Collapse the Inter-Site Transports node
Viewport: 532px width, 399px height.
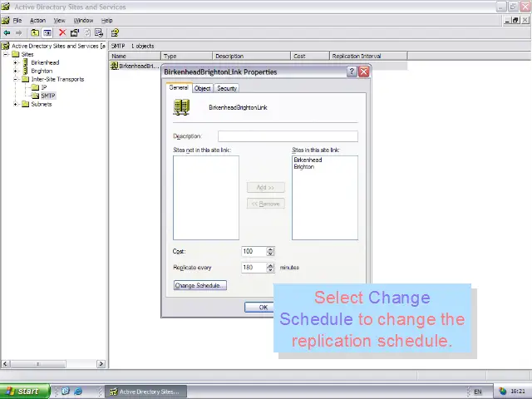15,79
